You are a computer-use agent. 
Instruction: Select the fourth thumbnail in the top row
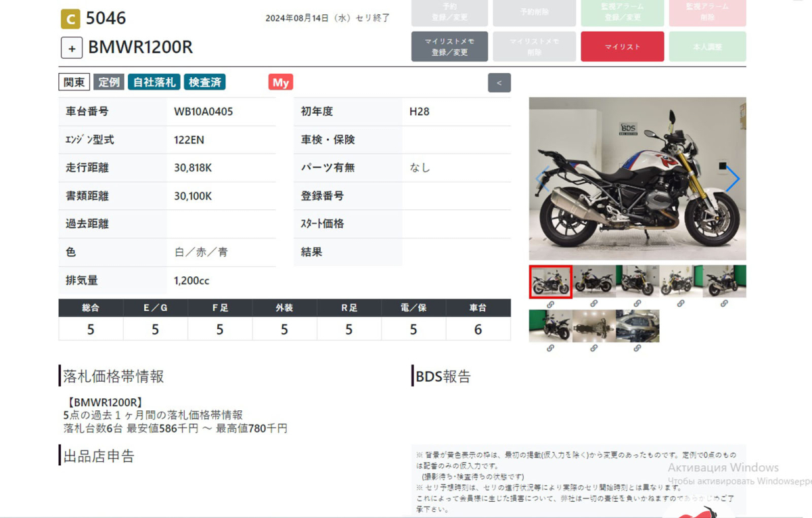coord(681,282)
